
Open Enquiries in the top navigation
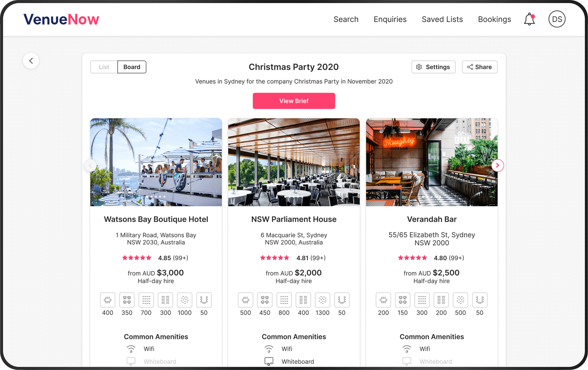coord(390,19)
